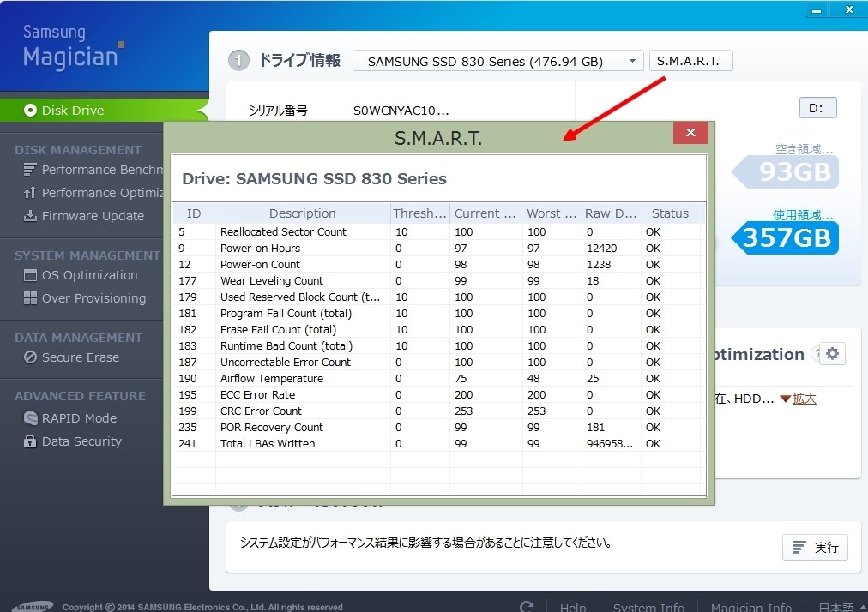Screen dimensions: 868x612
Task: Click the Secure Erase circle icon
Action: [30, 357]
